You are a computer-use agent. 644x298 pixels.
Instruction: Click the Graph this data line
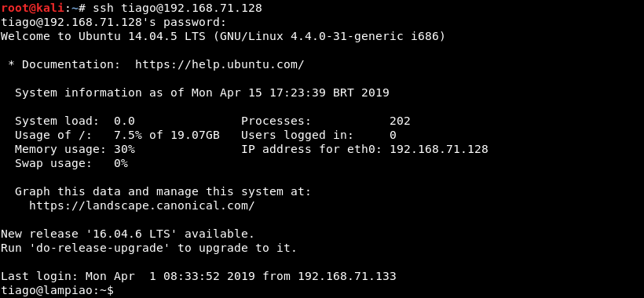[163, 191]
